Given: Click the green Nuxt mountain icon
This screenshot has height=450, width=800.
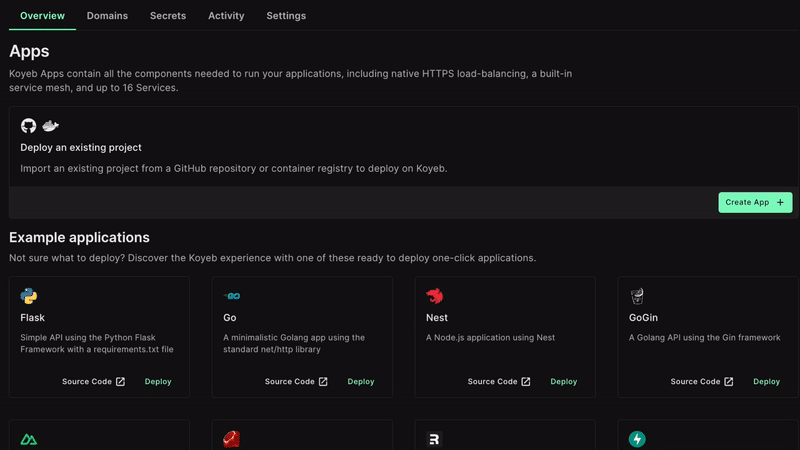Looking at the screenshot, I should point(29,439).
